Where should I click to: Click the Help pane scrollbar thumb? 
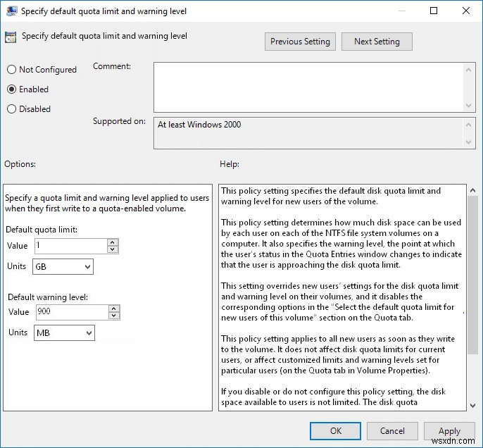point(473,275)
